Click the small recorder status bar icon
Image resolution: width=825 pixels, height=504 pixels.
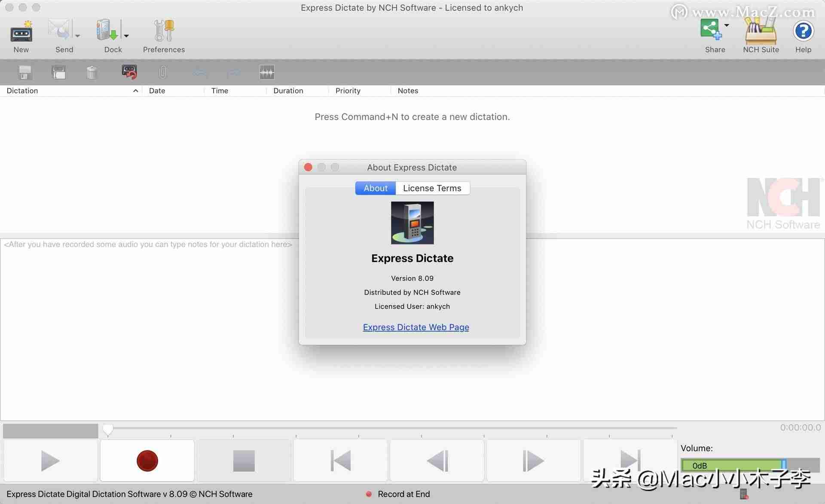point(743,494)
